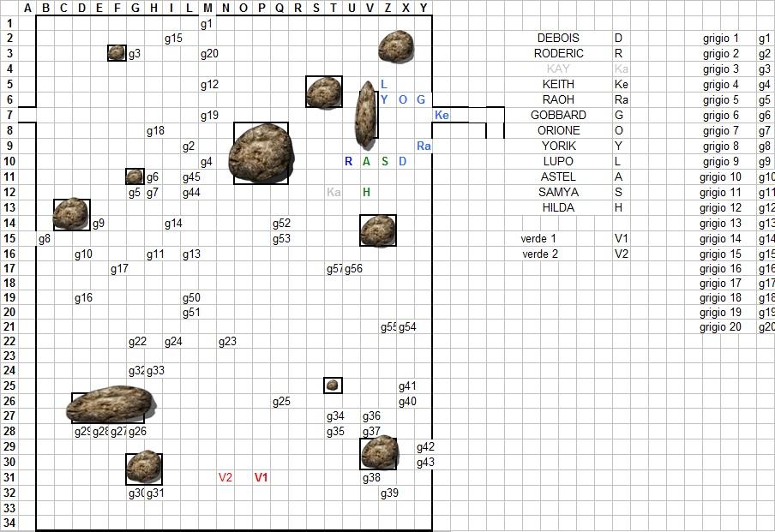Screen dimensions: 775x532
Task: Select the rock image above g38
Action: [x=378, y=452]
